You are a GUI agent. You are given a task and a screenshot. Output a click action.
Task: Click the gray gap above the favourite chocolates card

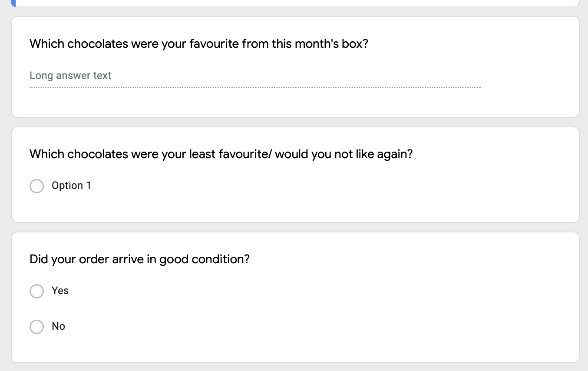[295, 12]
